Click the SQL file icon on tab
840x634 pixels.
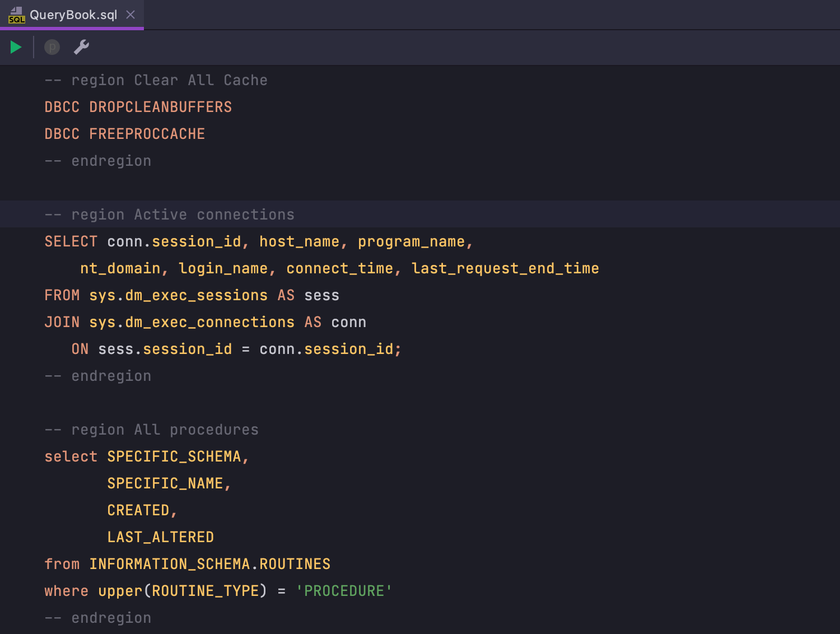point(17,15)
